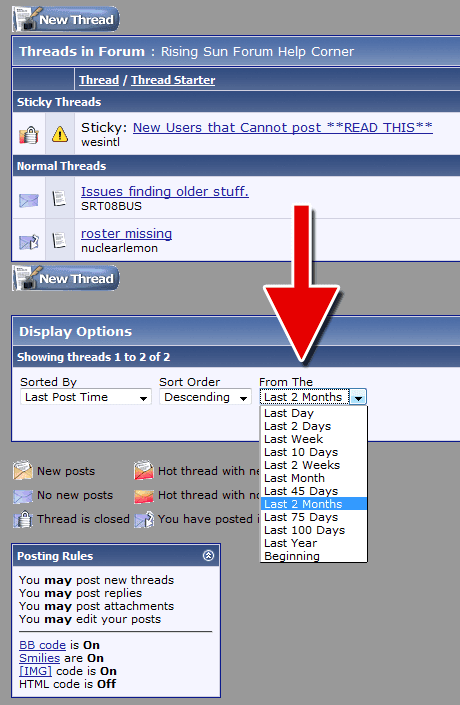This screenshot has height=705, width=460.
Task: Click thread starter name nuclearlemon
Action: tap(119, 248)
